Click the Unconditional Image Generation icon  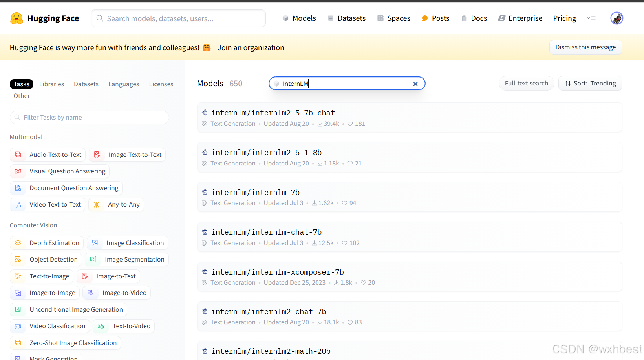(18, 309)
